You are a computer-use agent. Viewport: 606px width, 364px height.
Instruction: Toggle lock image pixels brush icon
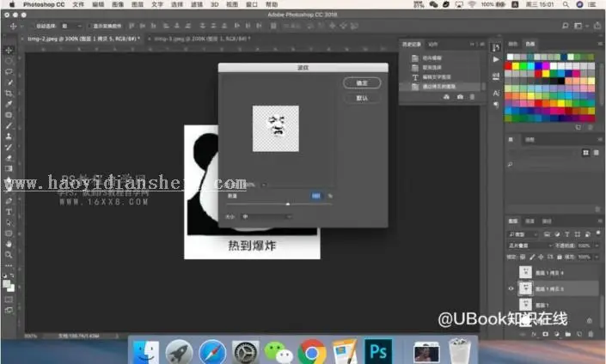(532, 257)
